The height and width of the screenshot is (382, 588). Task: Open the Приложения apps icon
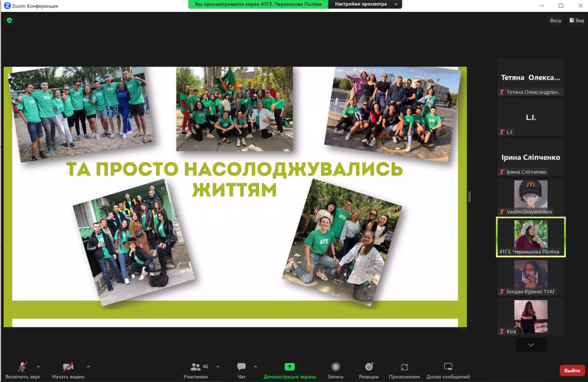tap(404, 370)
